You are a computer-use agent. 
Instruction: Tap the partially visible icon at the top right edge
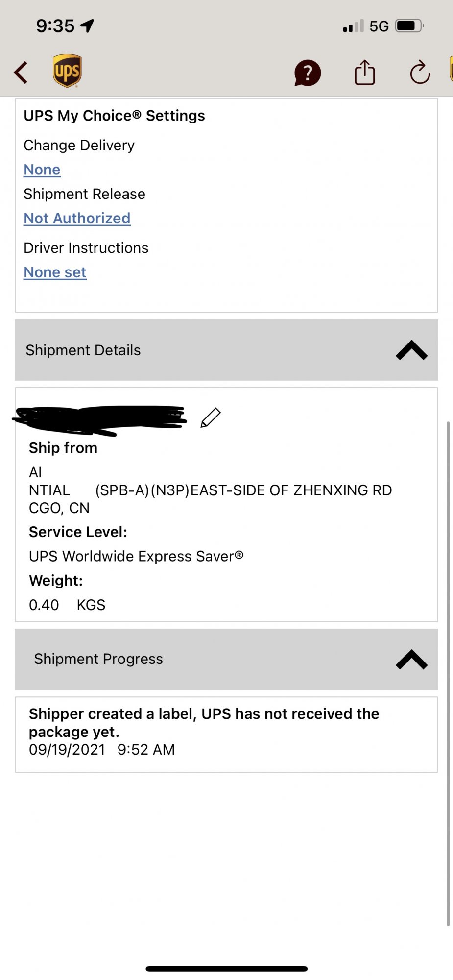coord(451,70)
